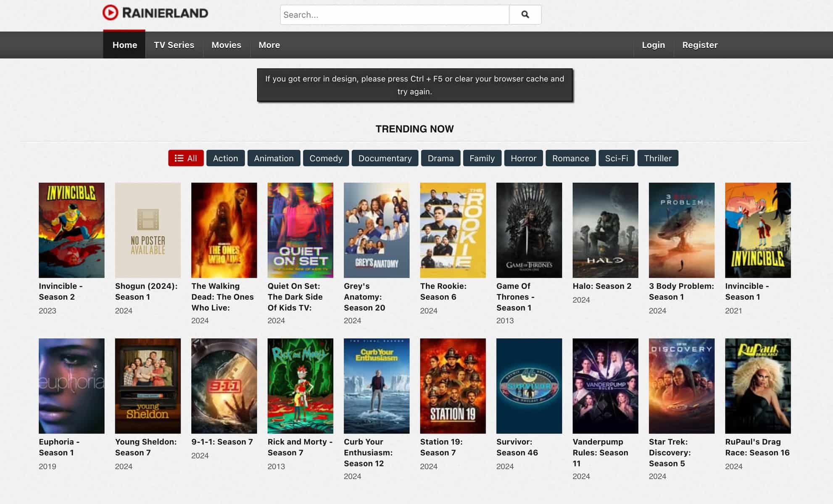Filter trending by Horror
The width and height of the screenshot is (833, 504).
point(523,158)
